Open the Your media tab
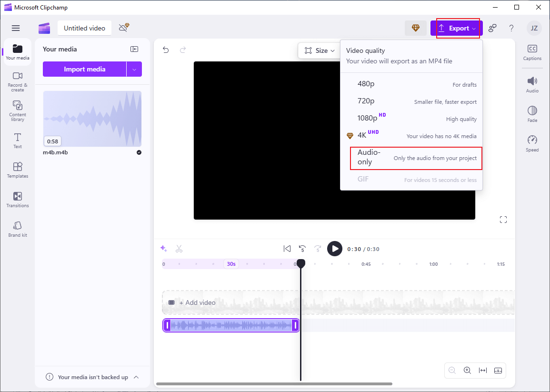Screen dimensions: 550x392 coord(18,52)
